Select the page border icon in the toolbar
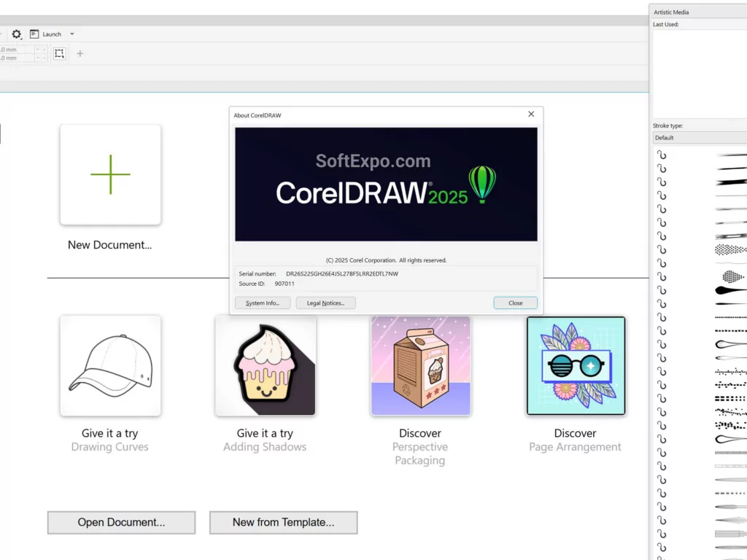 pyautogui.click(x=58, y=53)
